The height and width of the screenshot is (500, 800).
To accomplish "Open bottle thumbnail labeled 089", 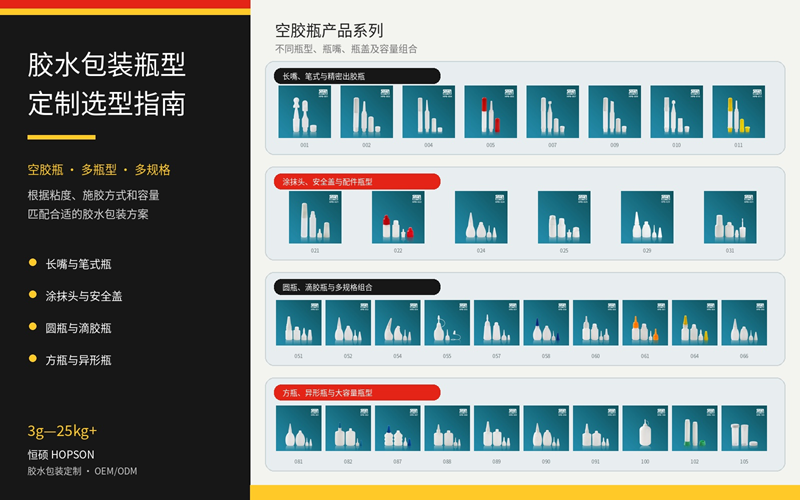I will (x=496, y=429).
